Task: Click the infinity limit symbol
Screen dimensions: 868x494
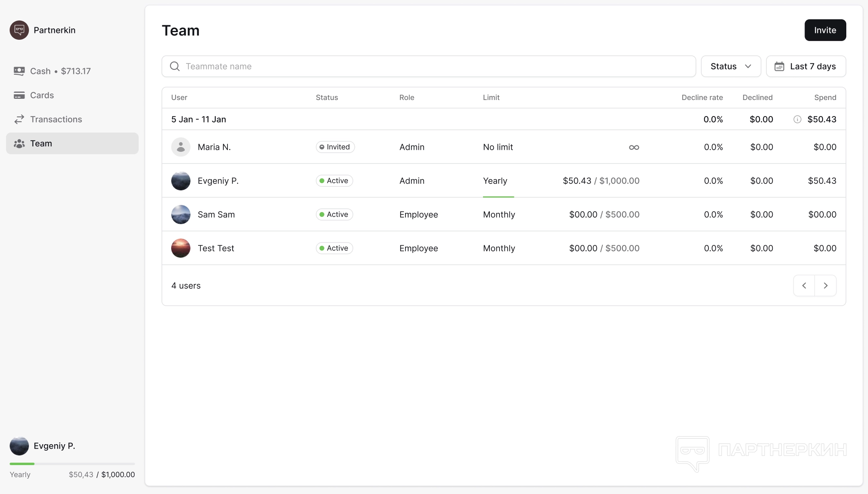Action: click(x=634, y=147)
